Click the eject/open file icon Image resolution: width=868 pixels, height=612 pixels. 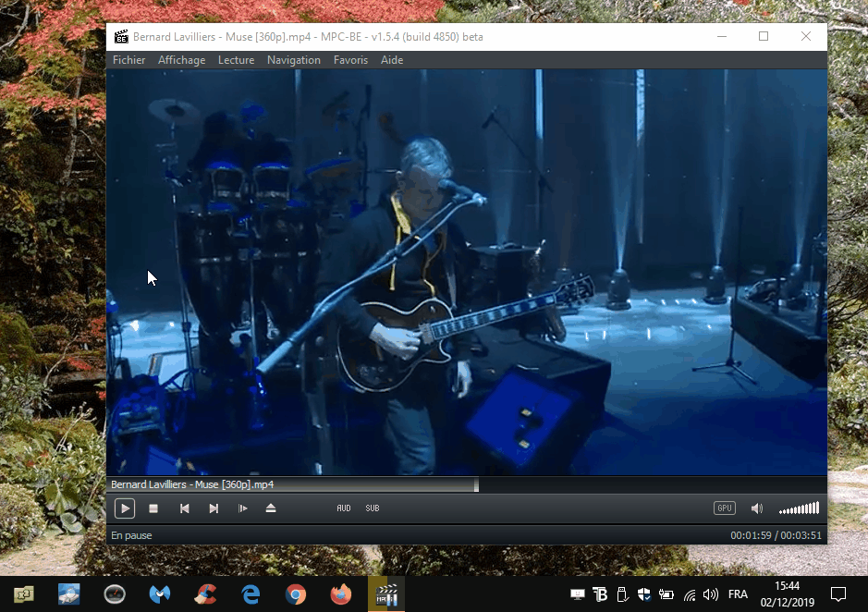tap(271, 508)
